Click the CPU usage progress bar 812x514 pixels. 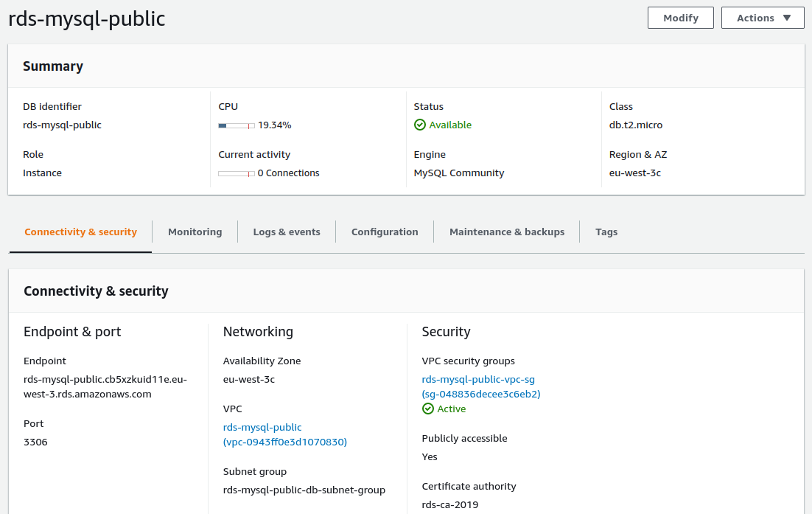(236, 125)
